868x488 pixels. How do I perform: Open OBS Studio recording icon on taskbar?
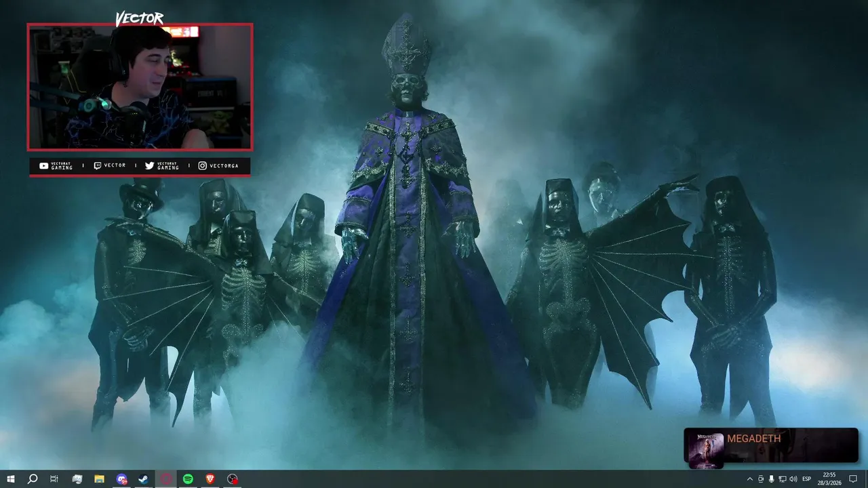(x=233, y=479)
